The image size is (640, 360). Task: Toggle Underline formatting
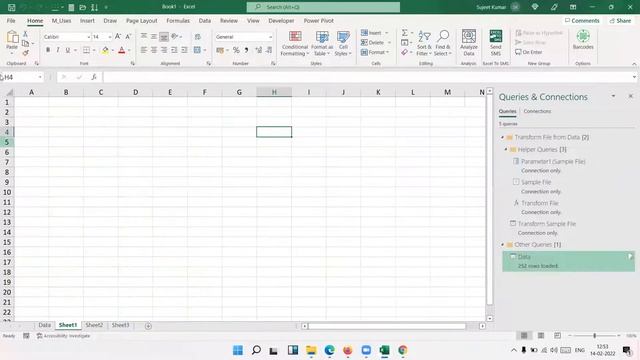tap(68, 50)
